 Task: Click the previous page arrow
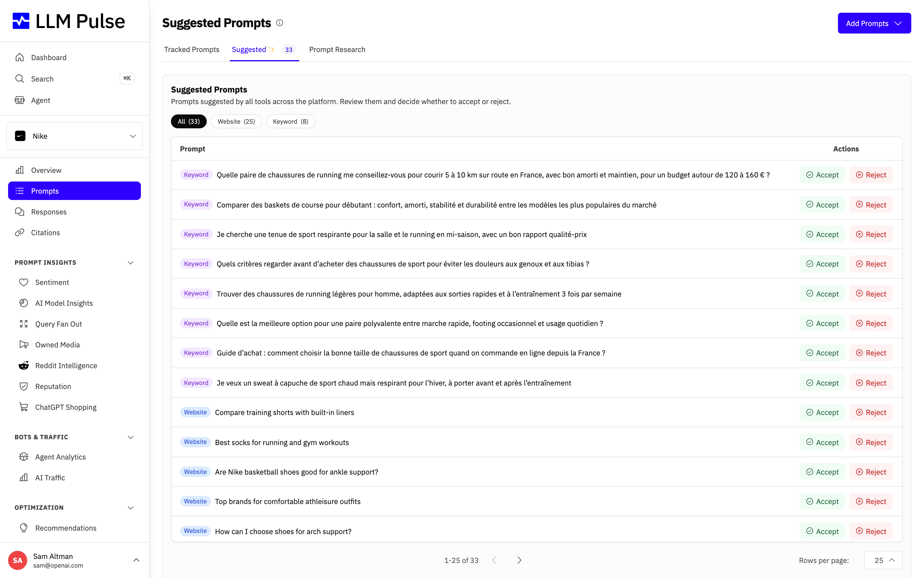tap(494, 560)
